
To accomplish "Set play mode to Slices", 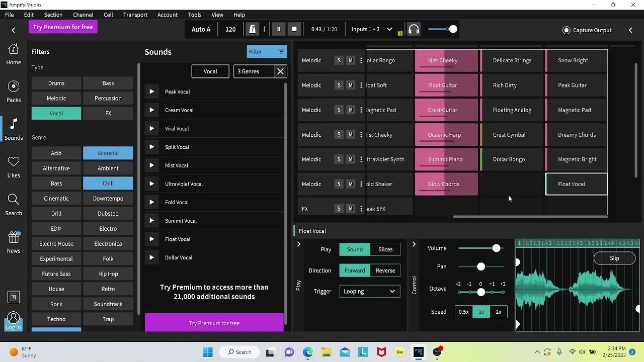I will coord(385,249).
